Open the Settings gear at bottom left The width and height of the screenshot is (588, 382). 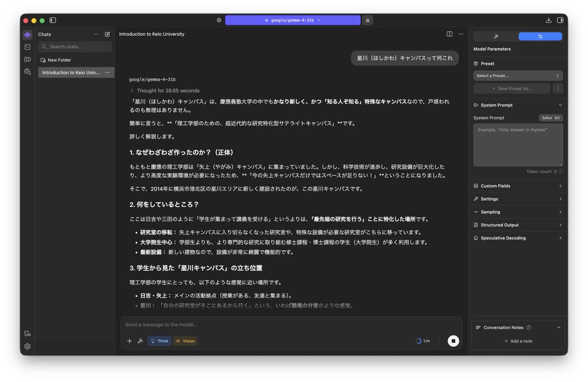[27, 346]
